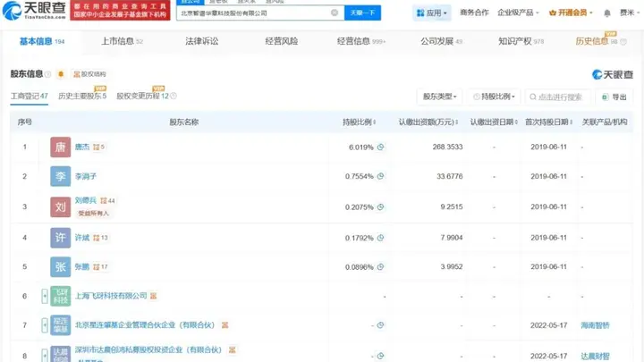Click the 受益所有人 tag
Viewport: 644px width, 362px height.
pos(93,213)
